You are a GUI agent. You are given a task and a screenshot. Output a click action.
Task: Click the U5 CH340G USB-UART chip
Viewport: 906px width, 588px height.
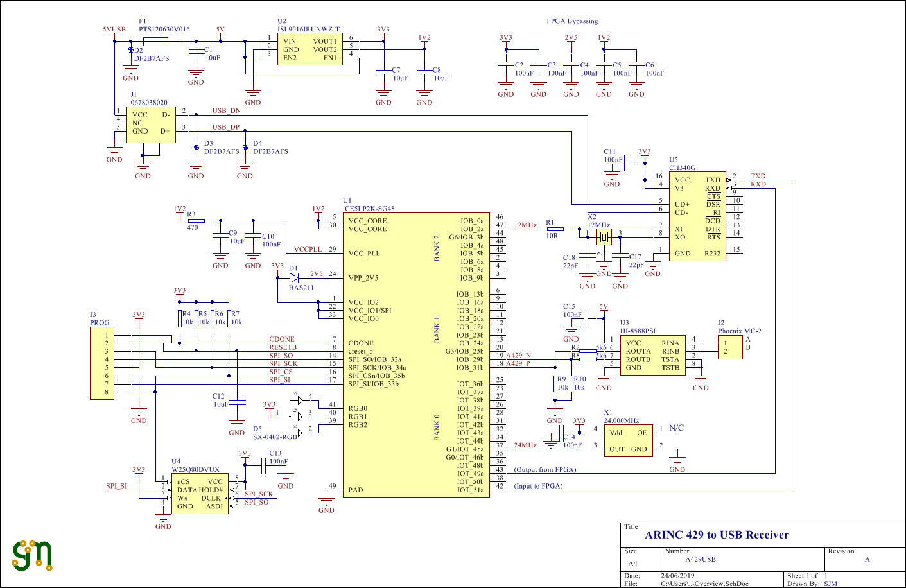[697, 216]
